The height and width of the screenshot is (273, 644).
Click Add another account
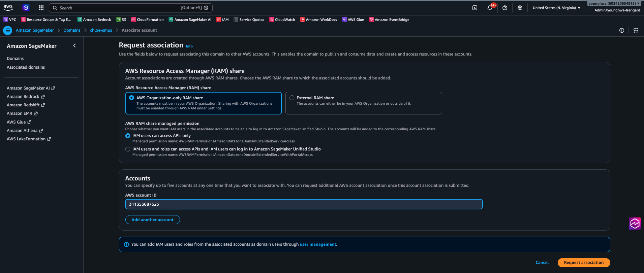(153, 220)
